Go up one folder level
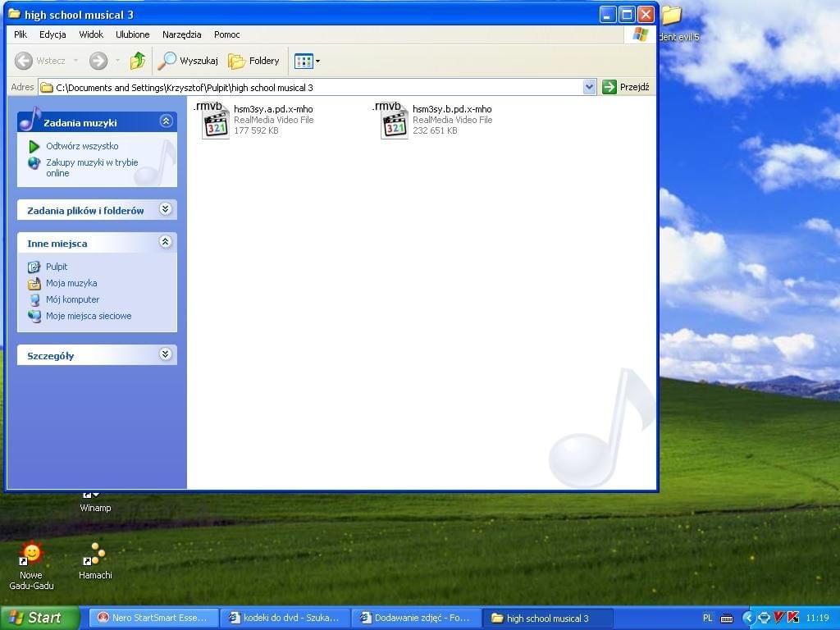Viewport: 840px width, 630px height. coord(138,61)
